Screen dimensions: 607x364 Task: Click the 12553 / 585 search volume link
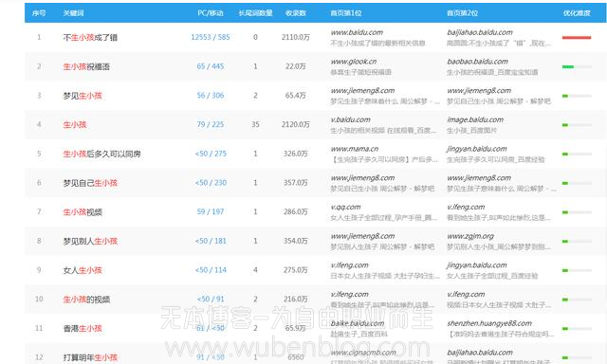point(211,37)
